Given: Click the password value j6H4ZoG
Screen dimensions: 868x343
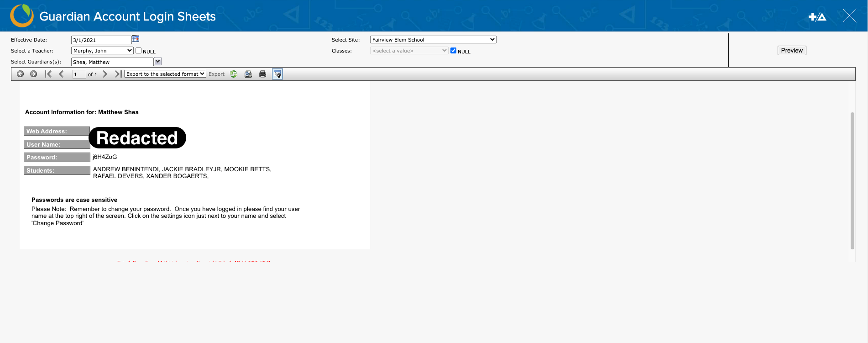Looking at the screenshot, I should [x=105, y=157].
